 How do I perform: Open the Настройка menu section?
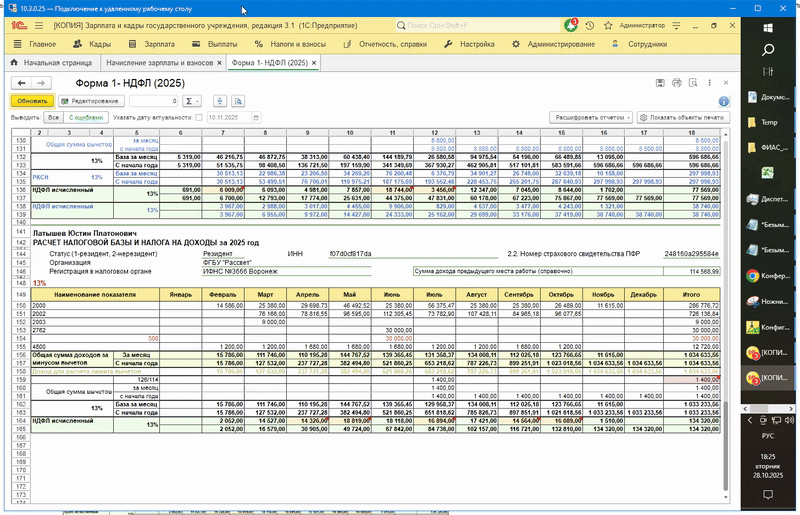click(x=469, y=44)
